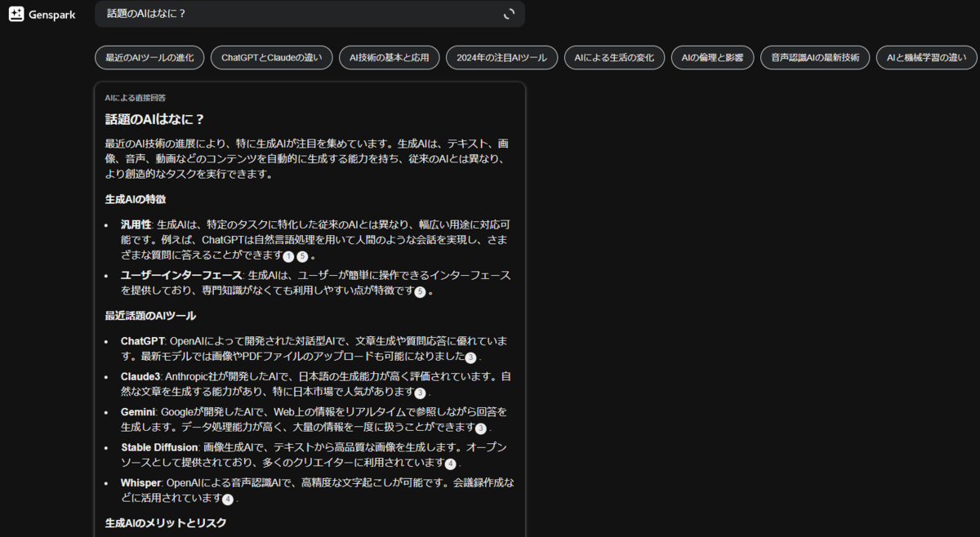Click the loading spinner in search bar
This screenshot has width=980, height=537.
coord(510,14)
